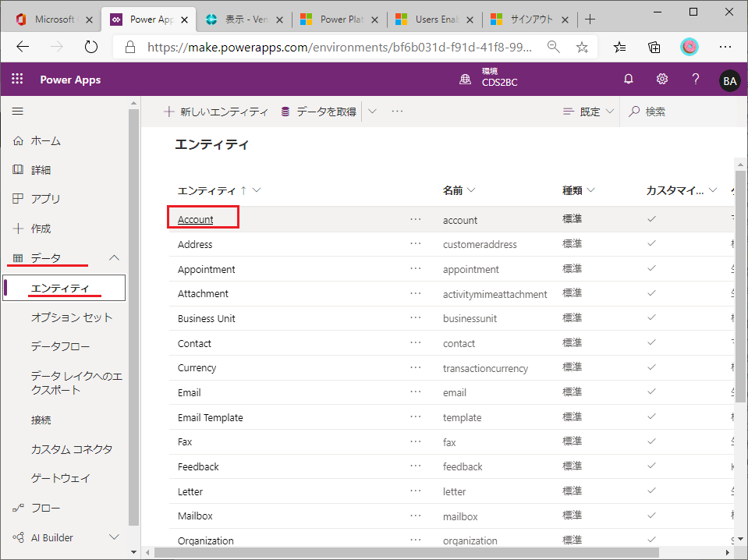Viewport: 748px width, 560px height.
Task: Collapse the left navigation hamburger menu
Action: (x=17, y=112)
